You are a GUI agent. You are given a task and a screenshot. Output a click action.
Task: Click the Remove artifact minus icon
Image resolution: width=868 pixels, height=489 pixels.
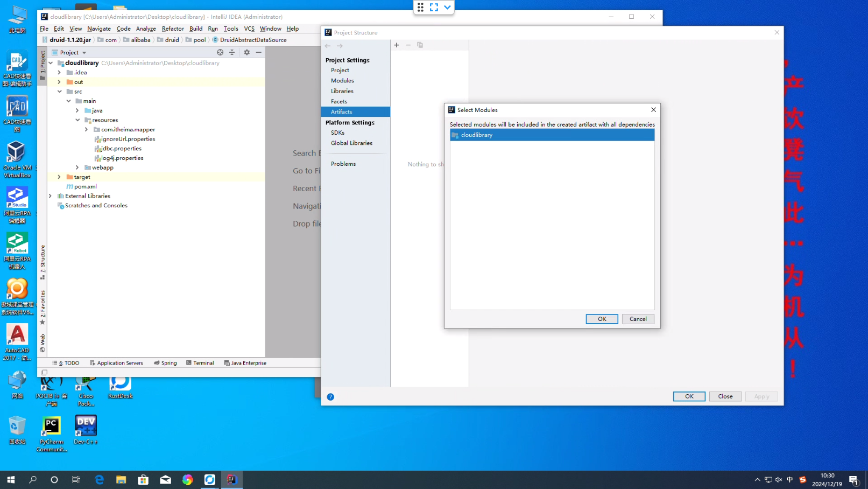point(408,45)
